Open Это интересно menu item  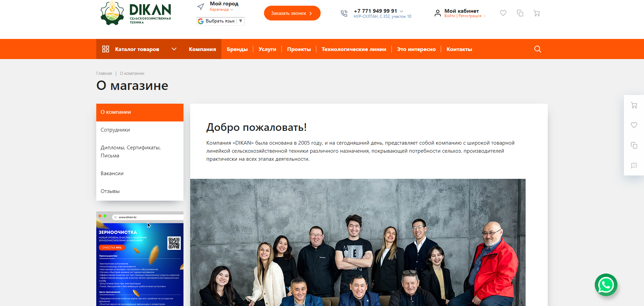tap(416, 49)
